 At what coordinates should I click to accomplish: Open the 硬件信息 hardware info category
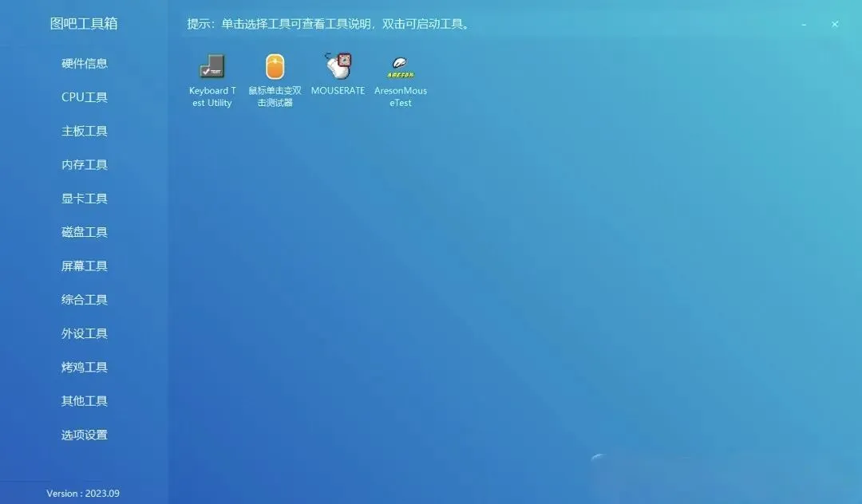pos(84,63)
